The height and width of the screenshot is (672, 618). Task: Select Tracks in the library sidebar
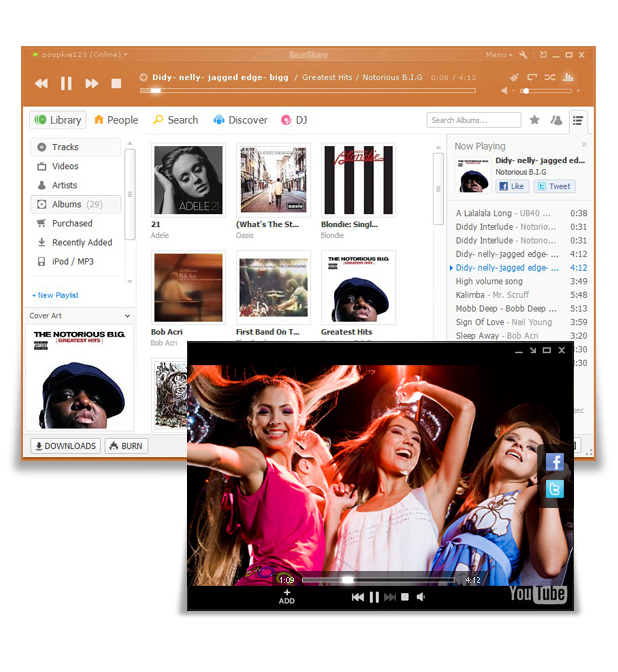point(75,147)
